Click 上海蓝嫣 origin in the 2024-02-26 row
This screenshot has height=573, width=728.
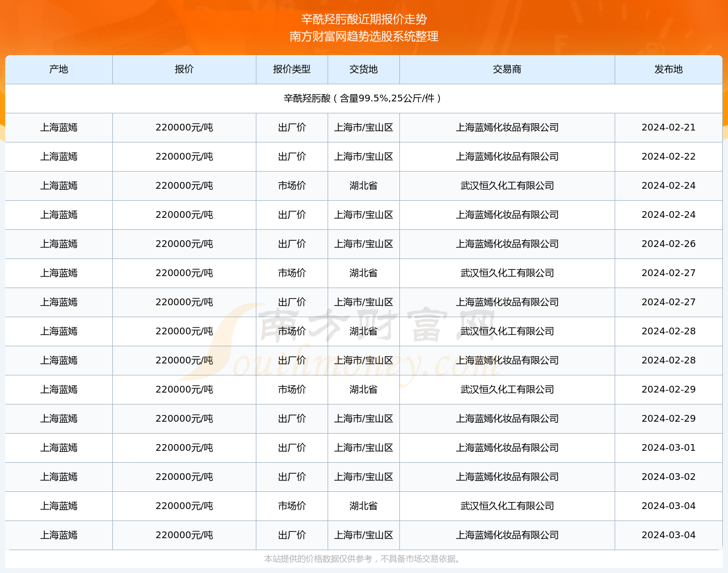[x=59, y=244]
